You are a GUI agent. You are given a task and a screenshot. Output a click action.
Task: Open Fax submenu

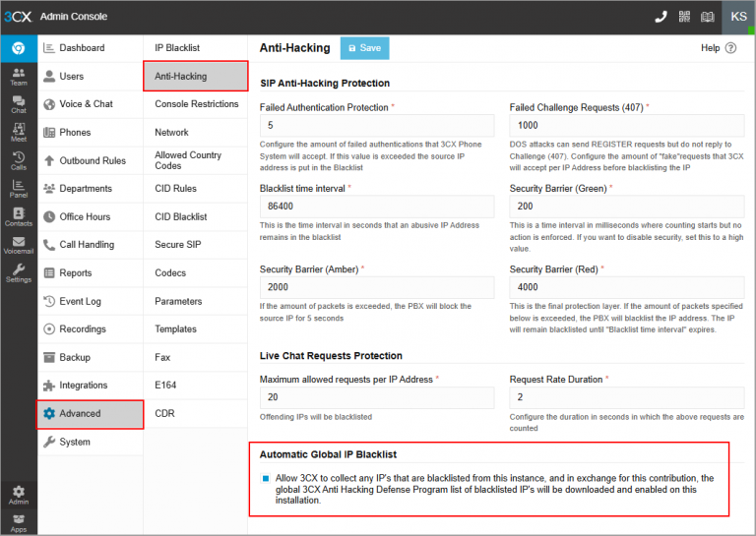[195, 357]
